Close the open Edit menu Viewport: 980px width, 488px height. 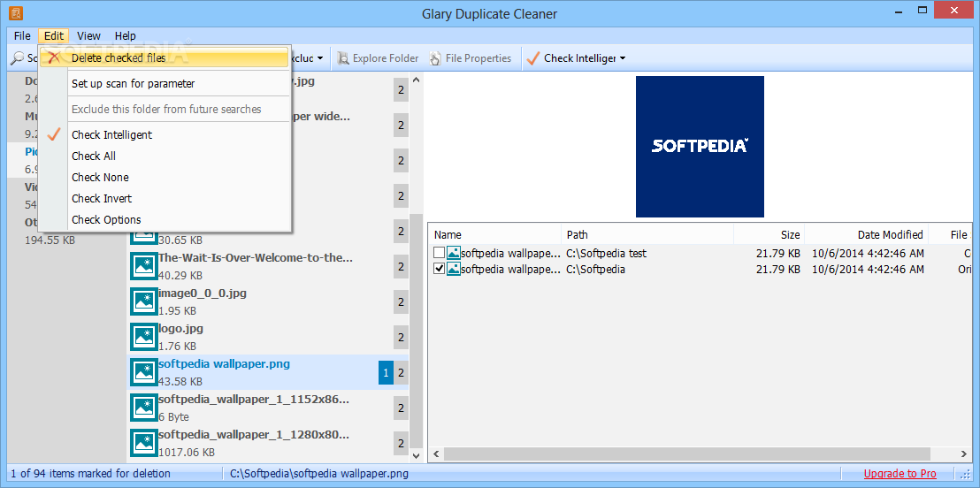click(54, 35)
